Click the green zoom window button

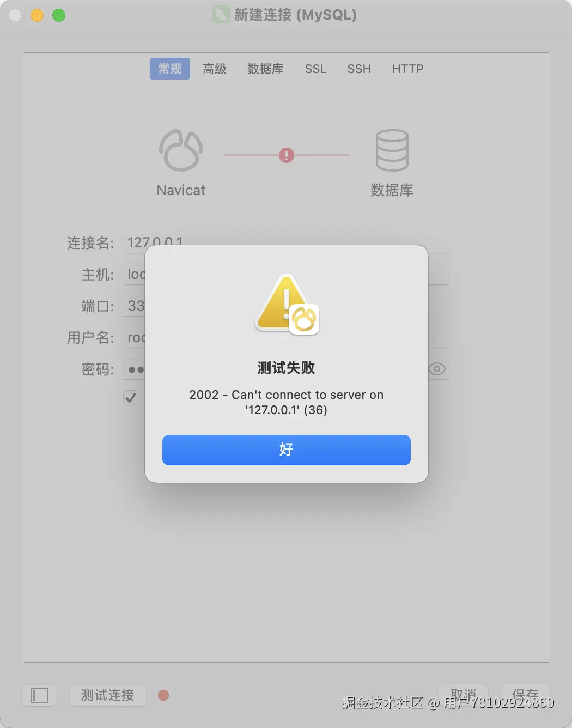click(x=59, y=15)
